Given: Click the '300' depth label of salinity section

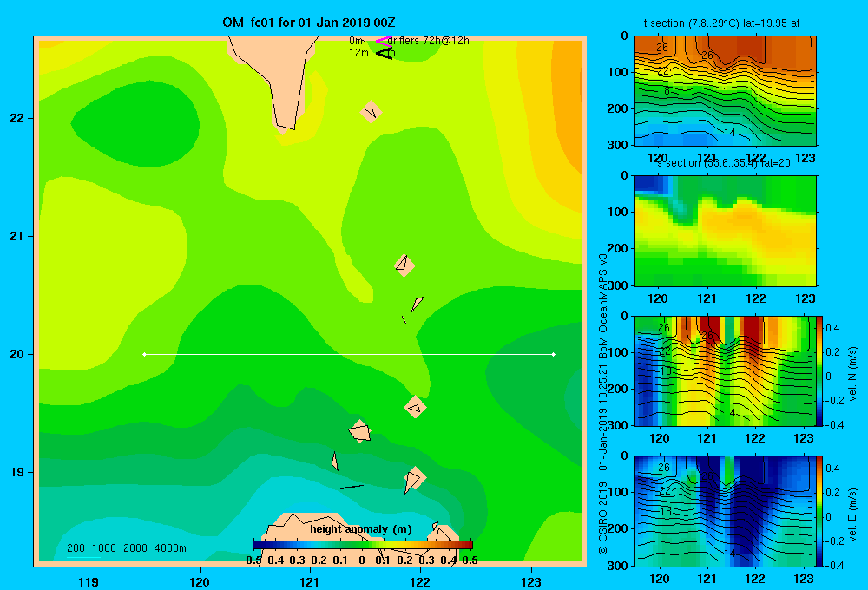Looking at the screenshot, I should coord(617,285).
